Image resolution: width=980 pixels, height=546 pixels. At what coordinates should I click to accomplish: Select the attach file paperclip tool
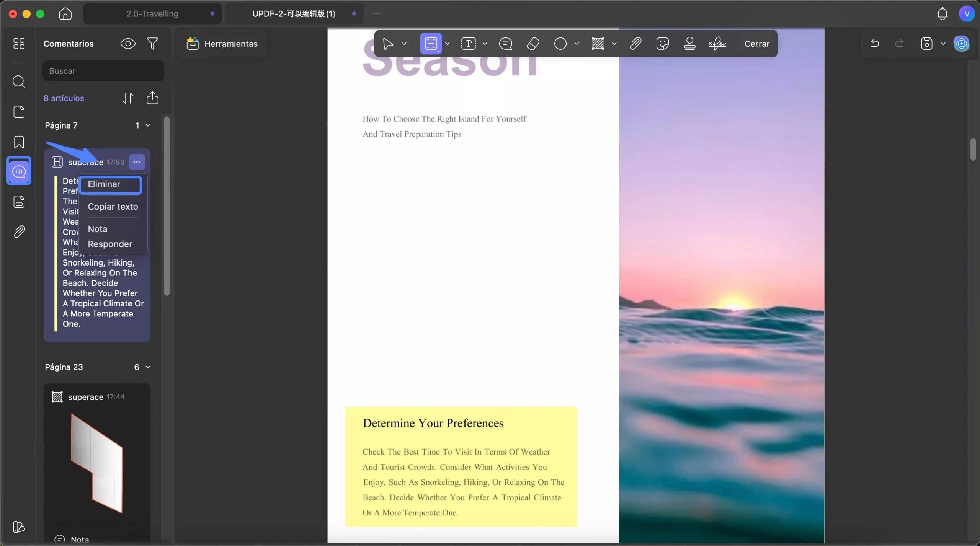[x=635, y=44]
